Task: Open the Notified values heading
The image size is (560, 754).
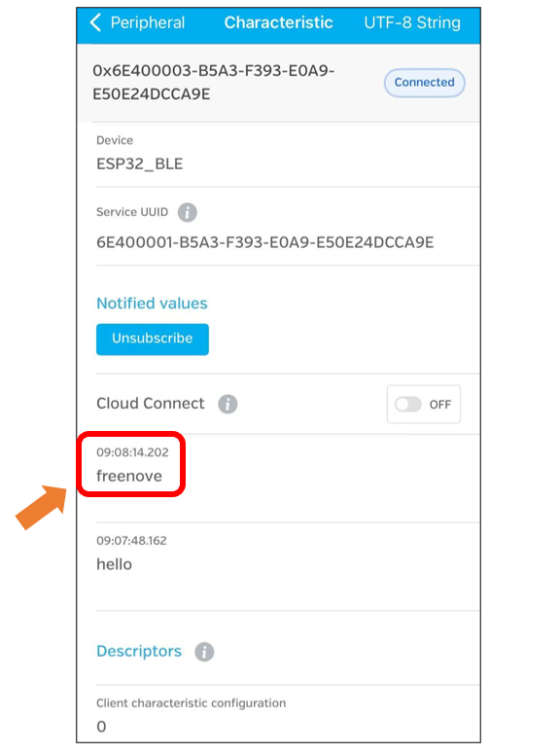Action: [x=152, y=304]
